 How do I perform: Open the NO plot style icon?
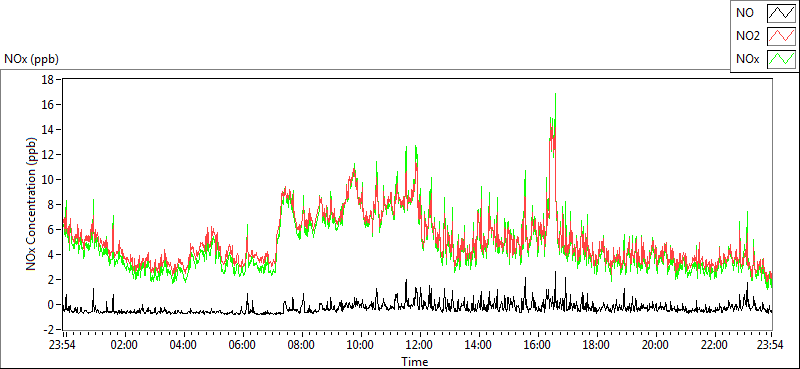(782, 13)
